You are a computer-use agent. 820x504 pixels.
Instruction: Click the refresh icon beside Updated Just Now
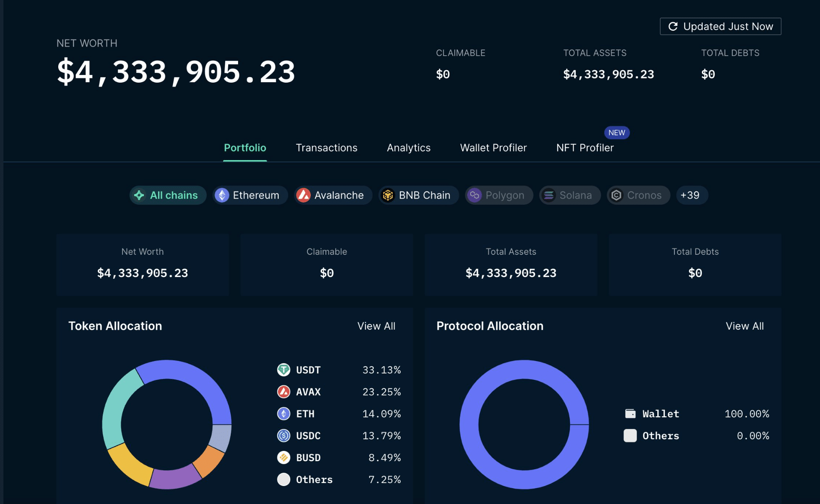point(673,27)
